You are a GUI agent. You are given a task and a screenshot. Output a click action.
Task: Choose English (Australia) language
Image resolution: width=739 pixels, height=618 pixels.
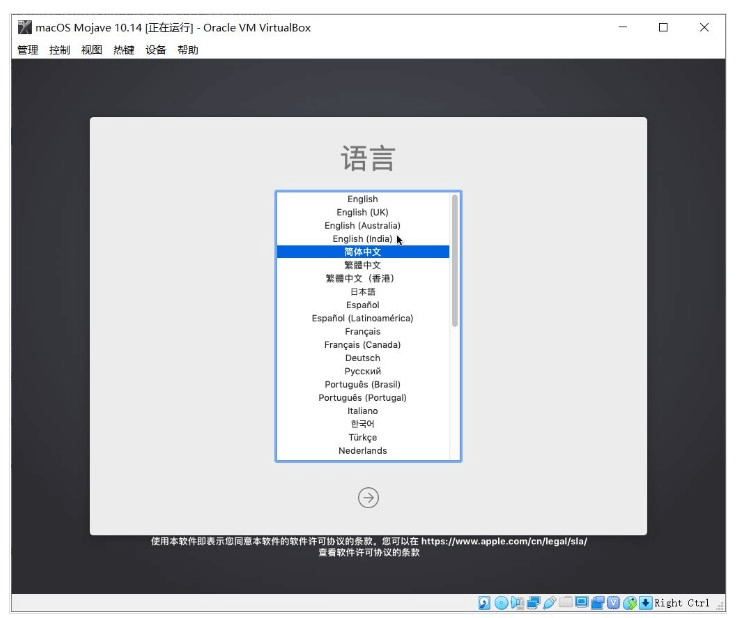362,225
